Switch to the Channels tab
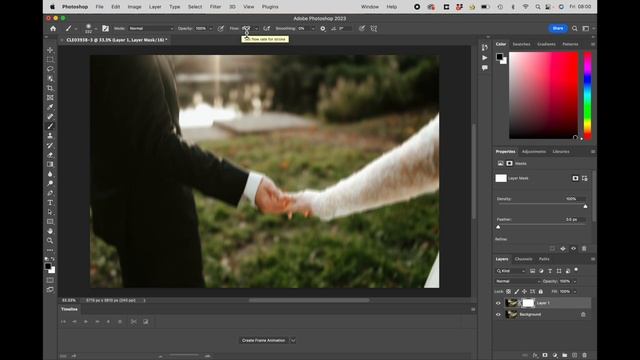This screenshot has width=640, height=360. tap(523, 259)
